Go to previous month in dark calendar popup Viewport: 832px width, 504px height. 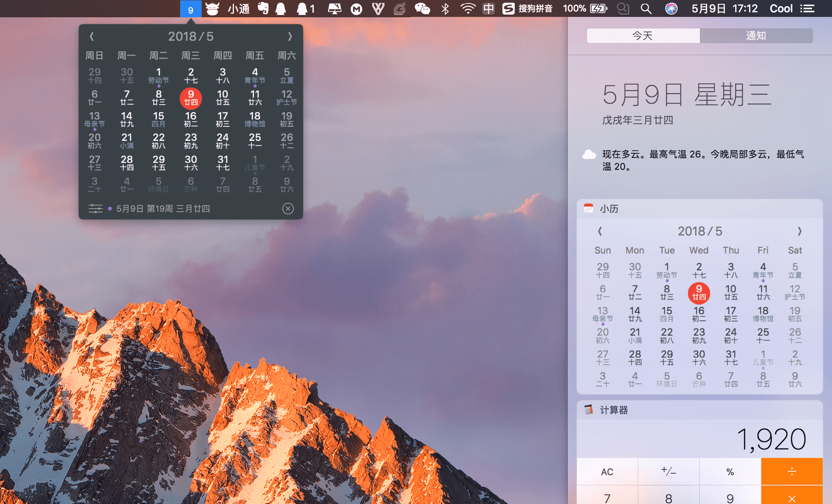(x=91, y=36)
